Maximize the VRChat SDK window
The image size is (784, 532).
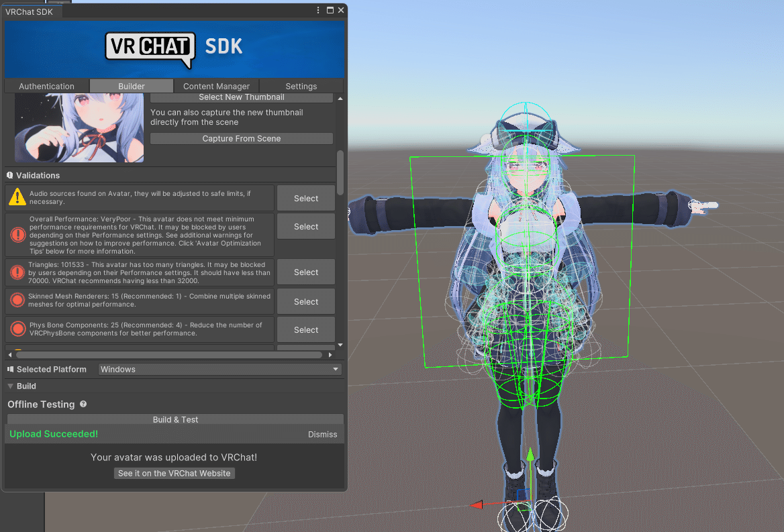(330, 10)
